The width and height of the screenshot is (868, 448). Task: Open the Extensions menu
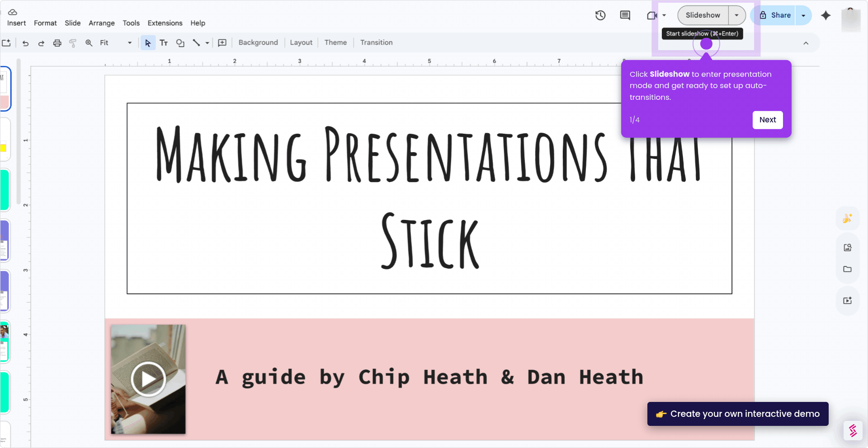[x=165, y=23]
